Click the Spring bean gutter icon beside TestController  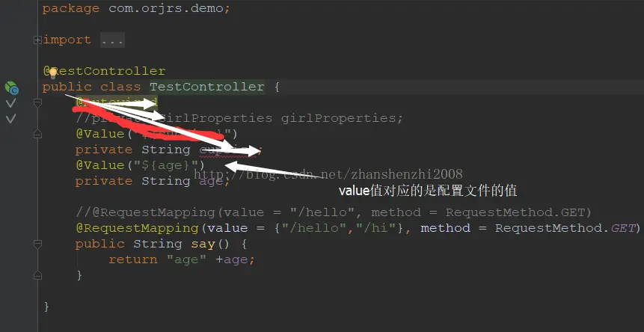(x=11, y=87)
